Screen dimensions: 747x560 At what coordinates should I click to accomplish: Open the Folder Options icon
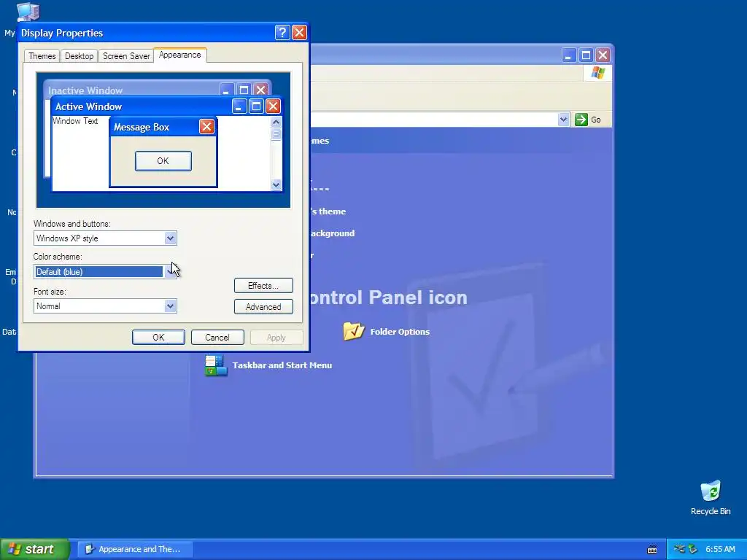(354, 331)
